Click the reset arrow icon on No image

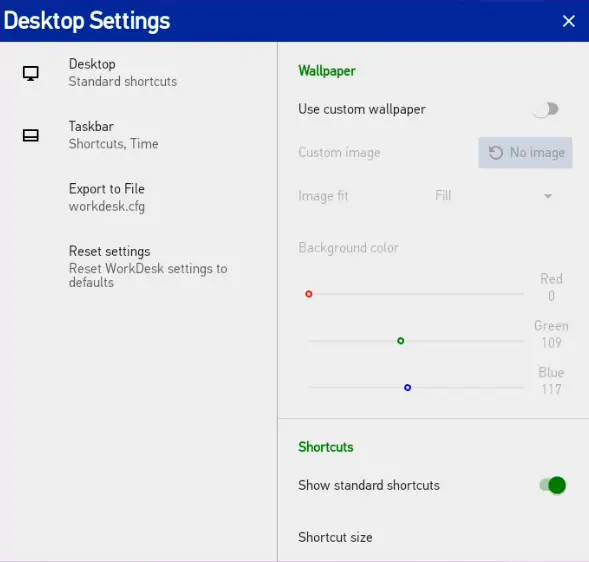pyautogui.click(x=495, y=153)
